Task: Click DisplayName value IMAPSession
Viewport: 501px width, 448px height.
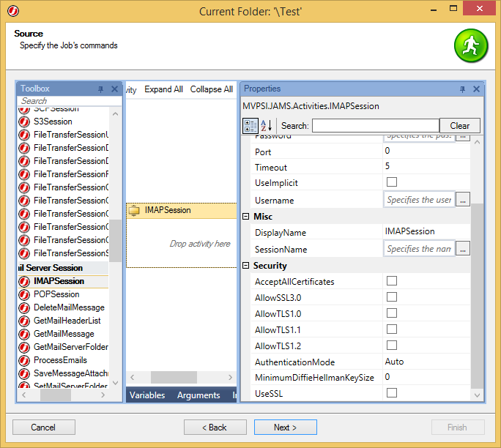Action: coord(426,231)
